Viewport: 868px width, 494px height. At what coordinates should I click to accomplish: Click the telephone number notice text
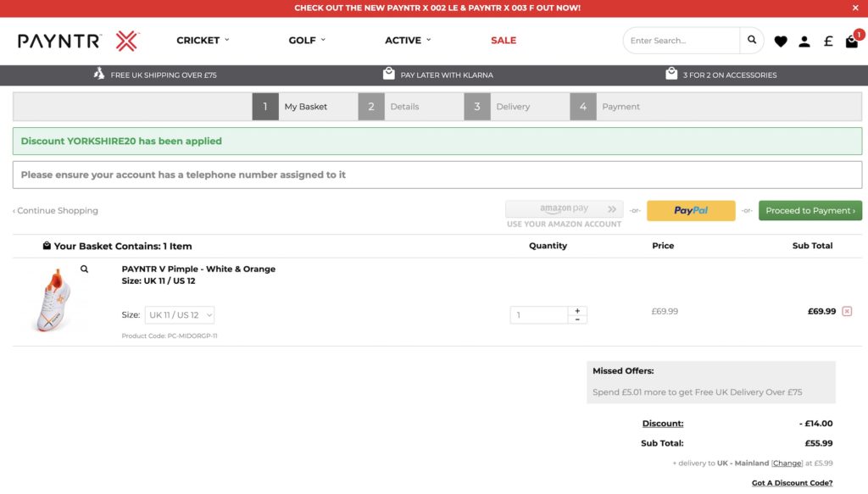183,175
